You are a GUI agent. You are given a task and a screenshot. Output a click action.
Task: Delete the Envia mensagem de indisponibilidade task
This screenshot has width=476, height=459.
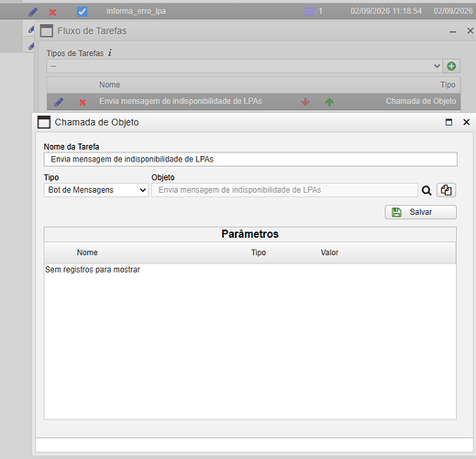[x=83, y=102]
